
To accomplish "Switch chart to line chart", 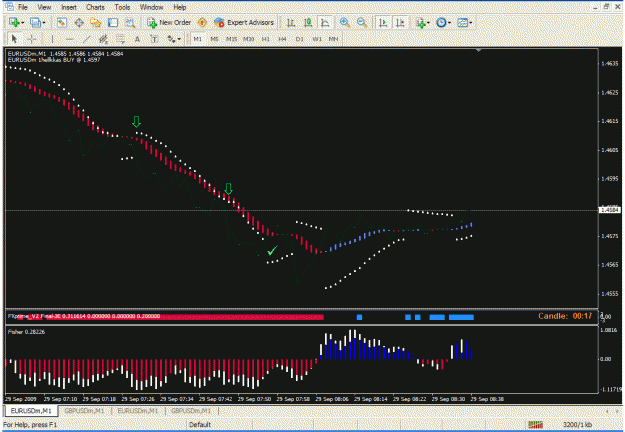I will pyautogui.click(x=325, y=23).
